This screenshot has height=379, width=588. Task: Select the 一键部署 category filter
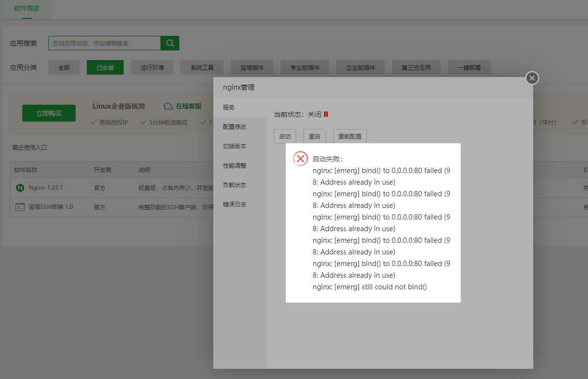click(x=469, y=67)
